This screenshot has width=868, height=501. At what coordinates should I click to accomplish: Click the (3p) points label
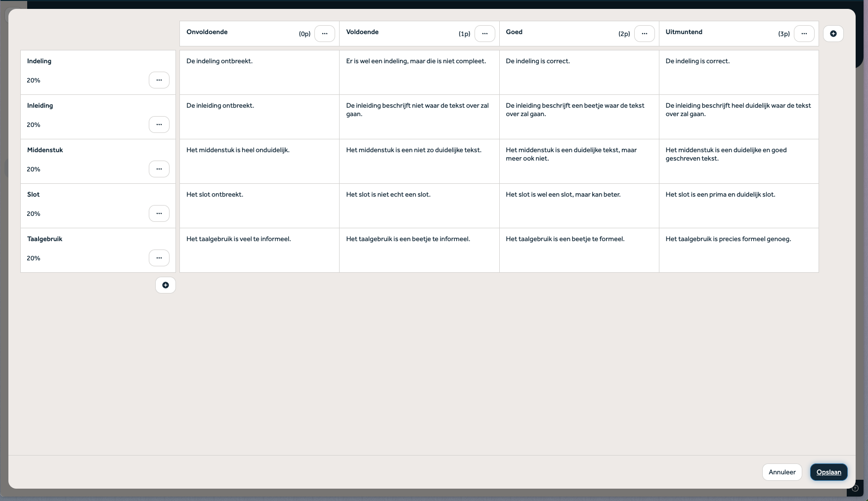[x=784, y=34]
